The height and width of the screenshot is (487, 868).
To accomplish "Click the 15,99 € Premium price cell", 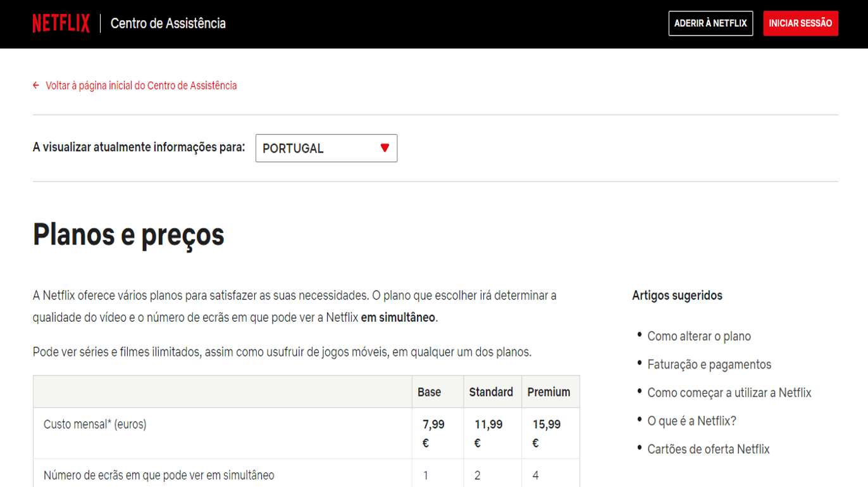I will pos(547,433).
